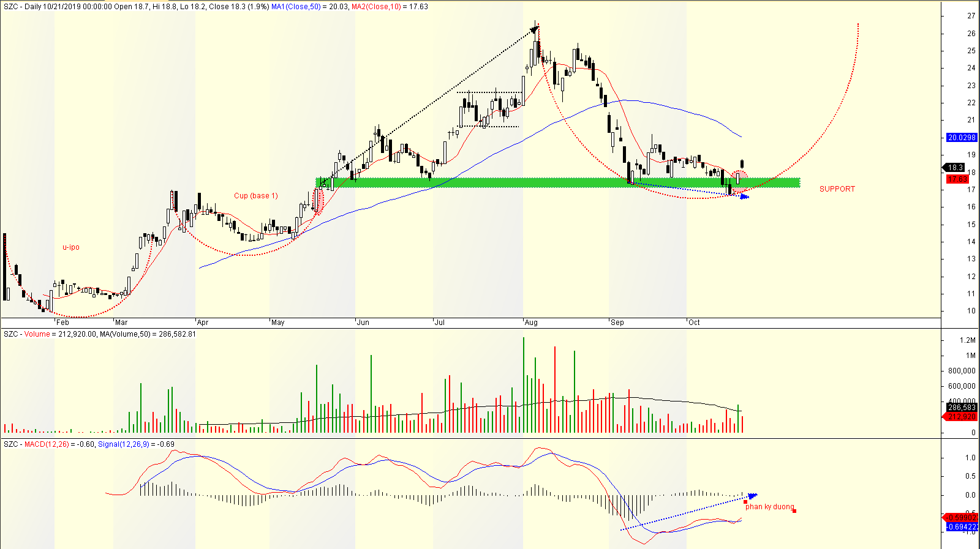
Task: Click the Jun month marker on time axis
Action: [363, 323]
